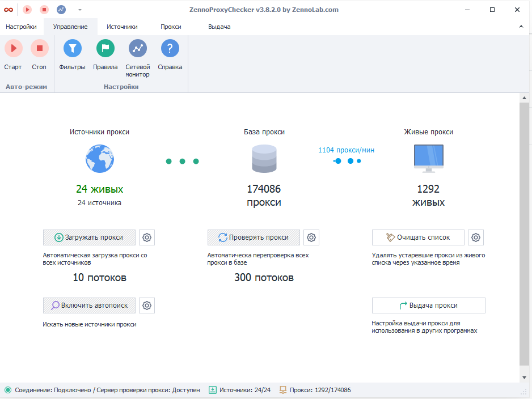Open settings gear next to Проверять прокси
This screenshot has height=399, width=532.
pyautogui.click(x=311, y=237)
